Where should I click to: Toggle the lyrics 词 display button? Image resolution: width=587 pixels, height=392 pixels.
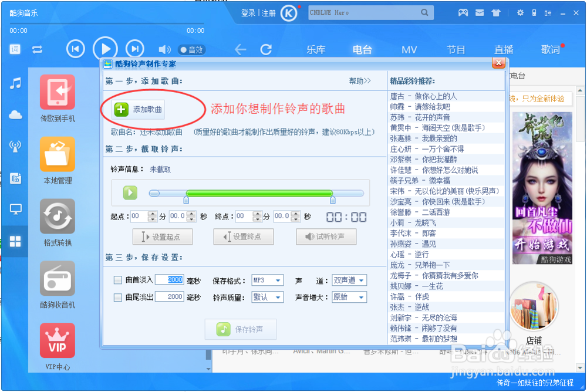point(15,49)
